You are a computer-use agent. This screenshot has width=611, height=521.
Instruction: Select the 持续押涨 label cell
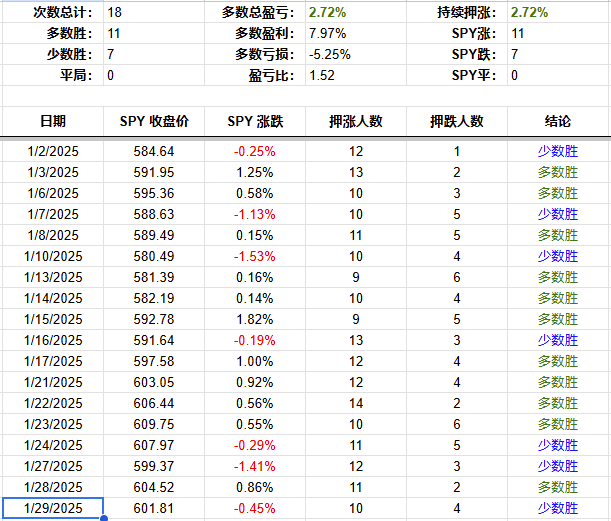pos(457,12)
